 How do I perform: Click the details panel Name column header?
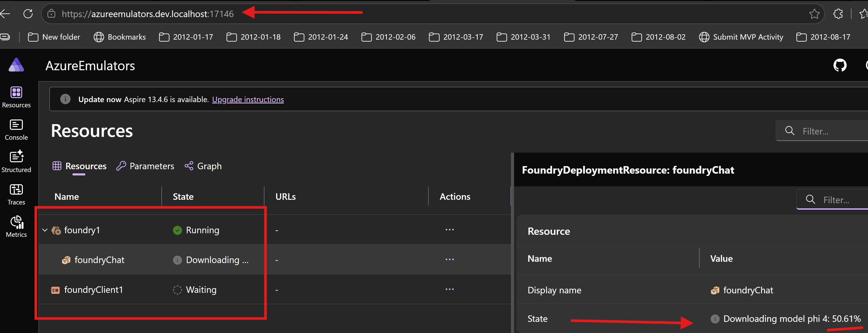coord(540,259)
